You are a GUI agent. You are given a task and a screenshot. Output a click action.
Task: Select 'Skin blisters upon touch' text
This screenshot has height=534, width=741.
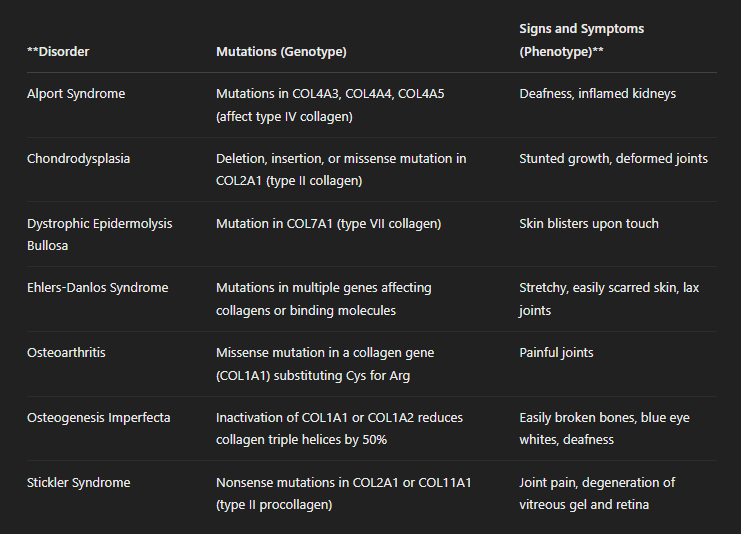(589, 223)
